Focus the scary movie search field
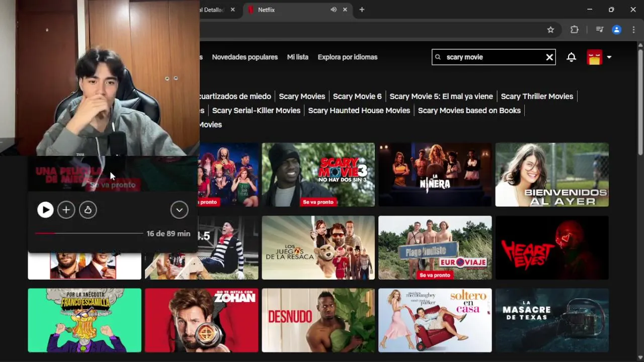The image size is (644, 362). pyautogui.click(x=493, y=57)
